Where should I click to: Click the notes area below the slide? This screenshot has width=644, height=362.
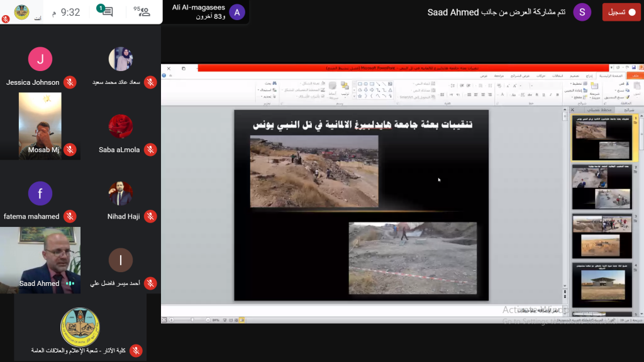[x=361, y=310]
